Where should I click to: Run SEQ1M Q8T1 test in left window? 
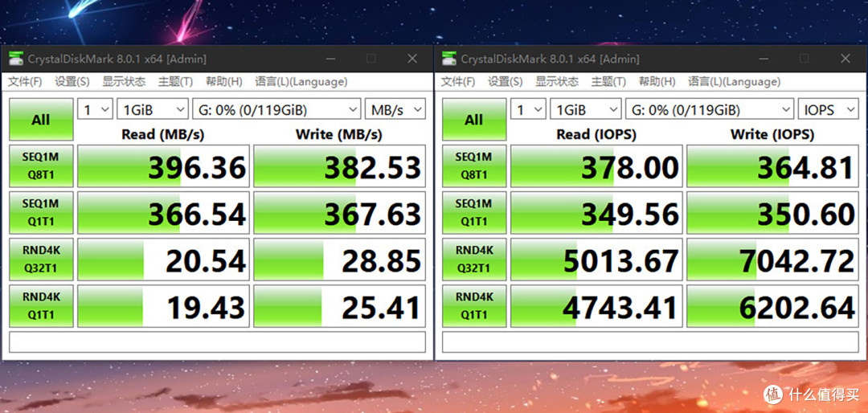tap(41, 166)
